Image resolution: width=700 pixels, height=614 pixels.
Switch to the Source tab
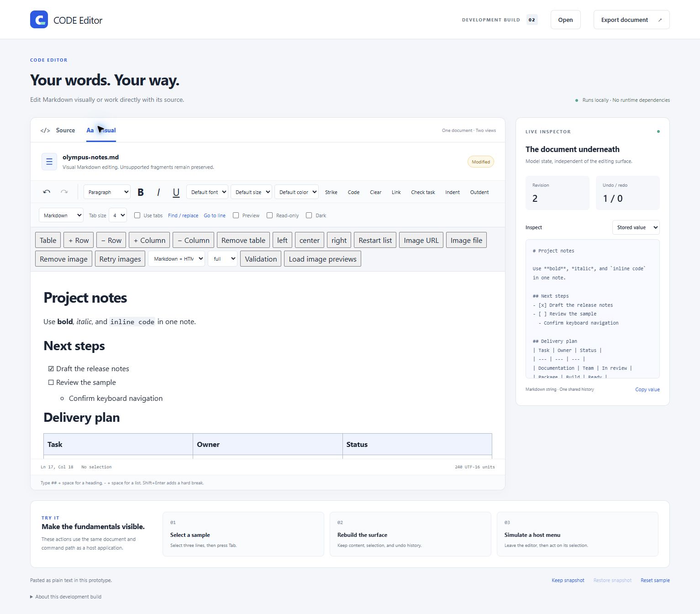click(58, 131)
